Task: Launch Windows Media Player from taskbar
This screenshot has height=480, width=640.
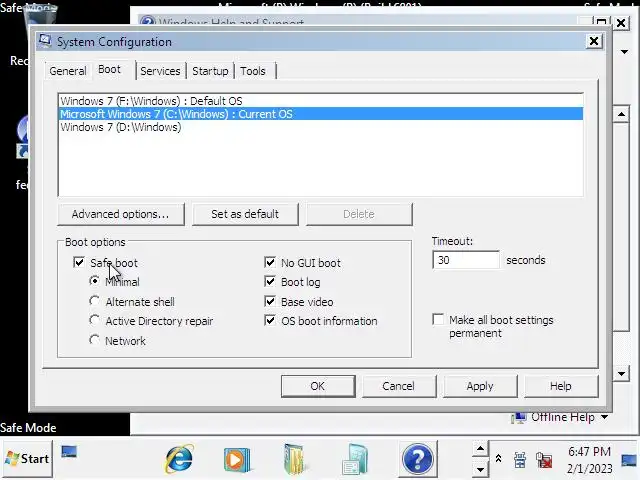Action: pyautogui.click(x=236, y=459)
